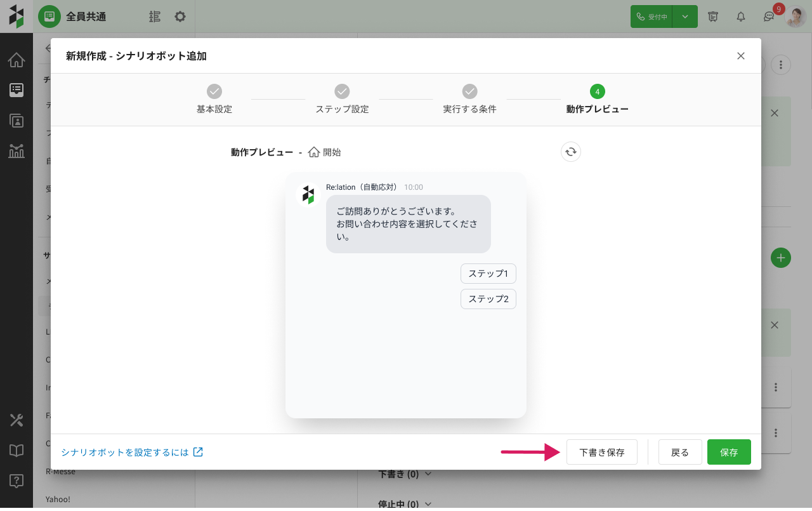Click the notification bell icon
The width and height of the screenshot is (812, 511).
coord(741,17)
